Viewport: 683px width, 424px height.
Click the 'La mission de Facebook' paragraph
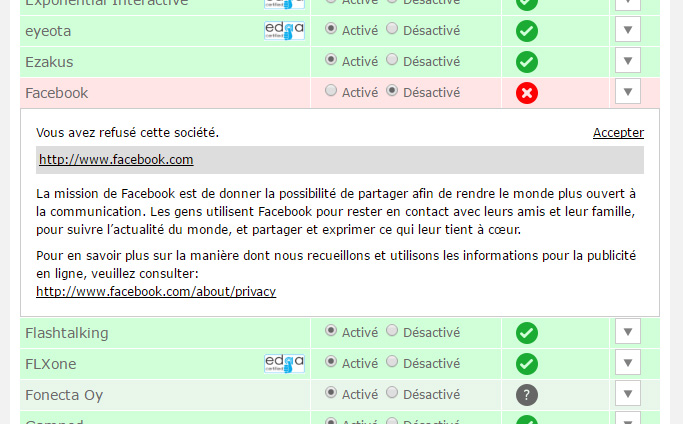click(x=336, y=211)
